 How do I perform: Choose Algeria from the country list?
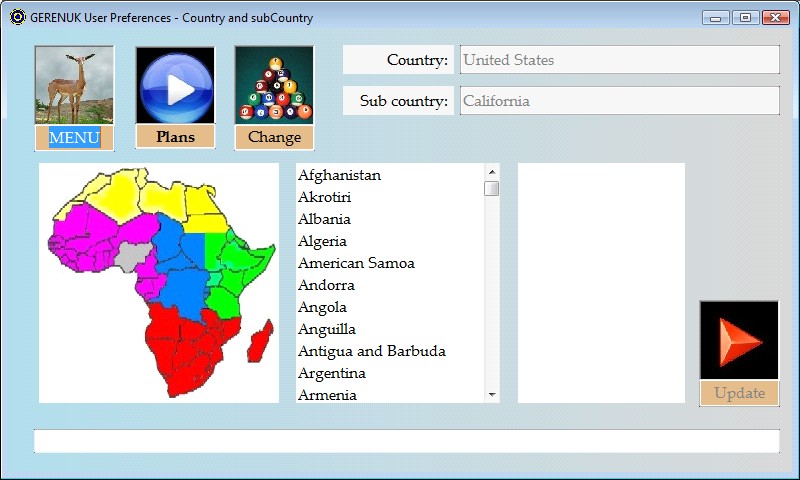point(323,241)
